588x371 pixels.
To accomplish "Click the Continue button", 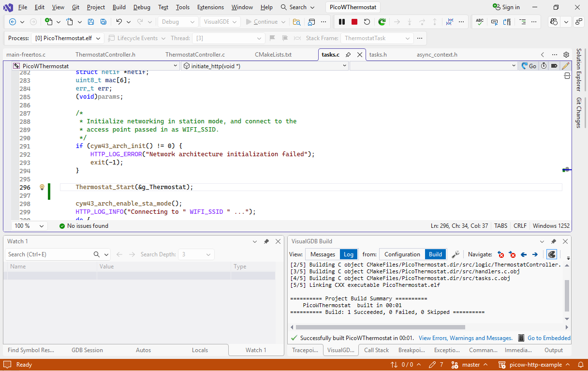I will click(x=262, y=22).
